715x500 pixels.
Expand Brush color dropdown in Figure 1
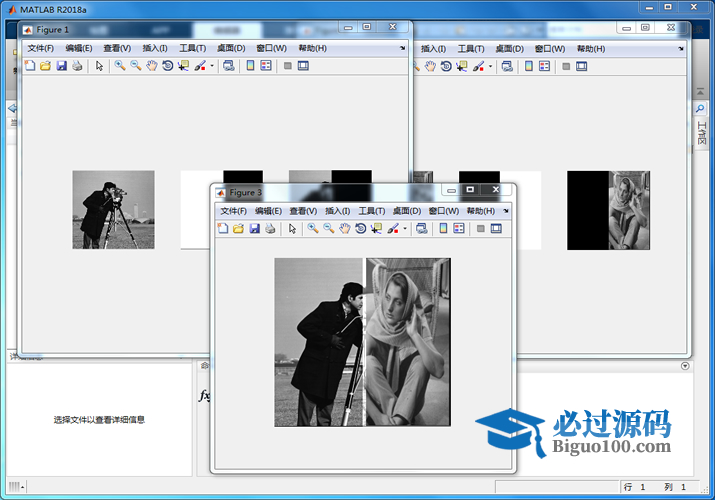(x=212, y=66)
